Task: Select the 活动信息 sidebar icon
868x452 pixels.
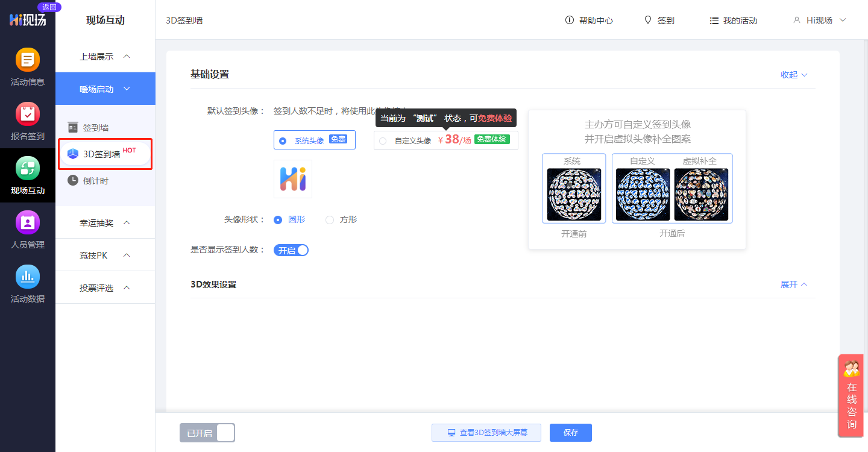Action: coord(27,66)
